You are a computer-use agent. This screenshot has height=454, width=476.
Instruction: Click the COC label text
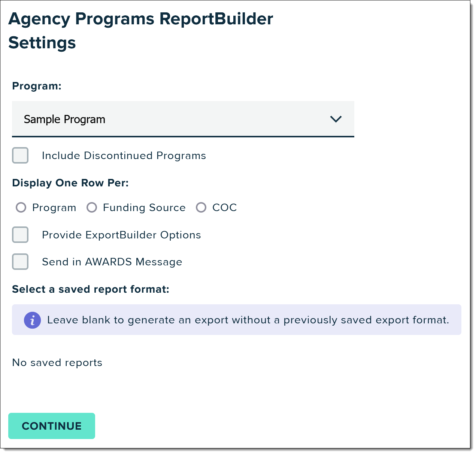[225, 208]
